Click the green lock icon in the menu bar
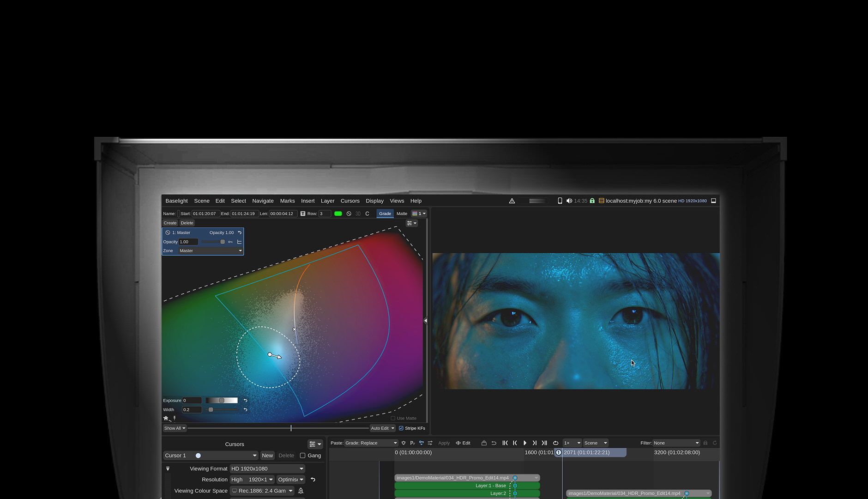 coord(592,201)
